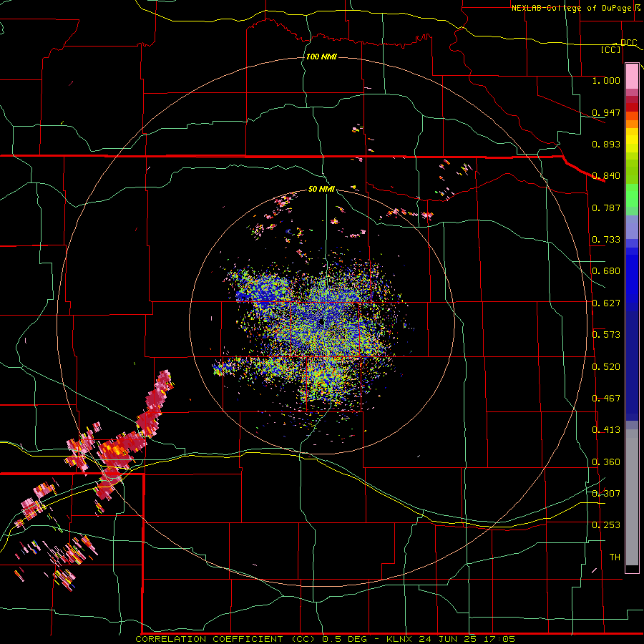This screenshot has height=644, width=644.
Task: Click the Correlation Coefficient caption at bottom
Action: 326,639
